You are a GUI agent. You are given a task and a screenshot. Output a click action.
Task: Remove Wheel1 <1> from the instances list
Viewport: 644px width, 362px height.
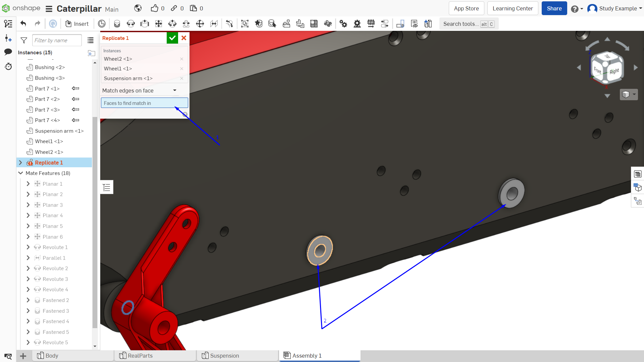(x=182, y=69)
